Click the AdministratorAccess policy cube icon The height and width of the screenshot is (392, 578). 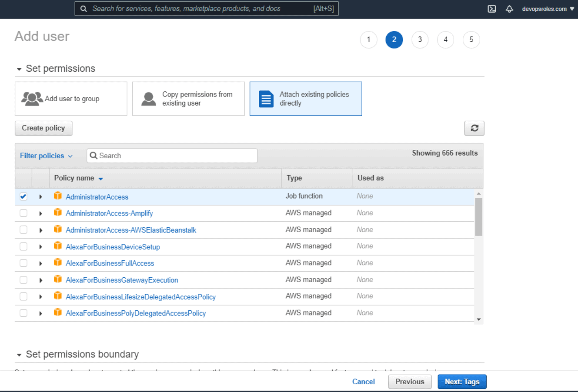point(58,196)
